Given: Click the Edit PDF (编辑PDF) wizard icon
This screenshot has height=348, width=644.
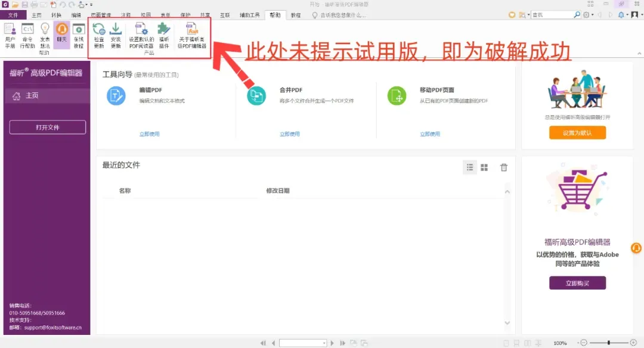Looking at the screenshot, I should click(116, 95).
